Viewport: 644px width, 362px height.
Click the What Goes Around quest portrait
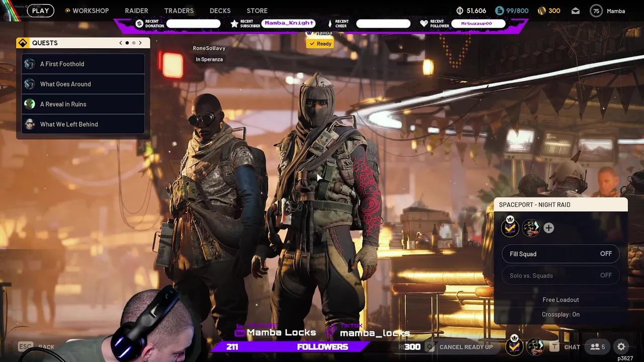pos(30,84)
